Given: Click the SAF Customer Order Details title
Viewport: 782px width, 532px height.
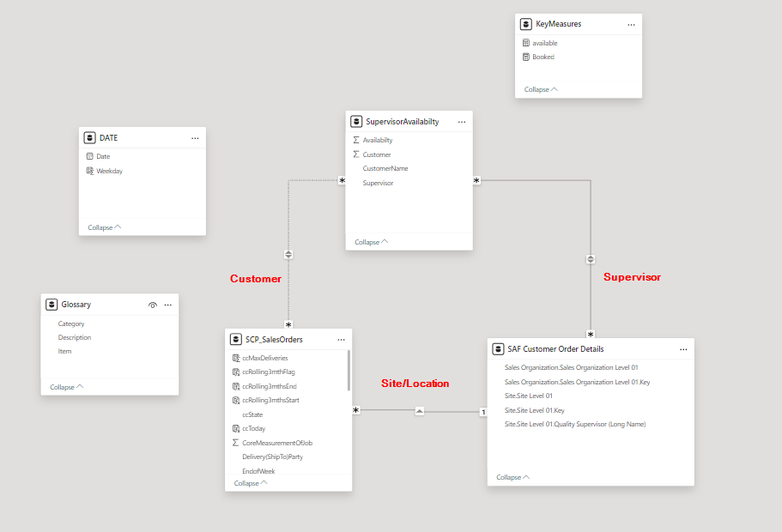Looking at the screenshot, I should [x=555, y=349].
